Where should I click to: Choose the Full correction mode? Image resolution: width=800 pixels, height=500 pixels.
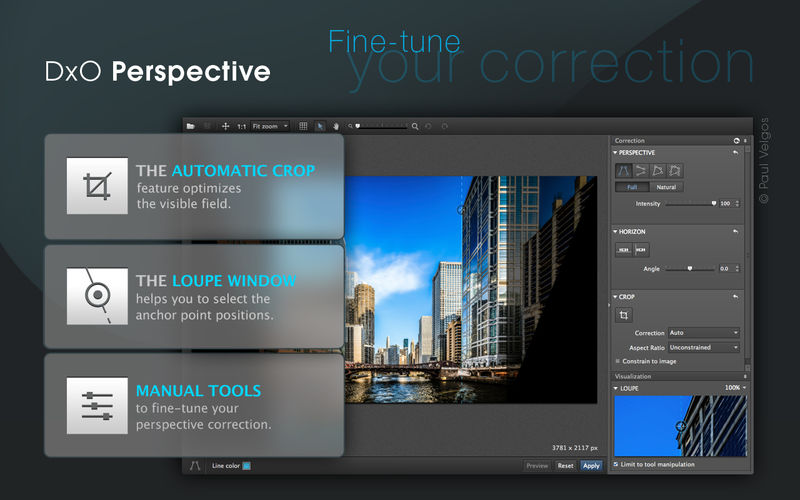coord(632,187)
